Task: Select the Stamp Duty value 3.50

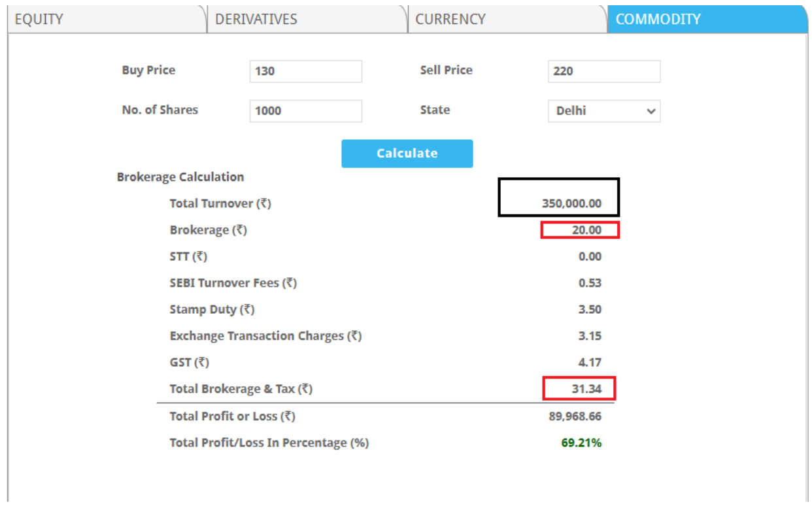Action: click(590, 309)
